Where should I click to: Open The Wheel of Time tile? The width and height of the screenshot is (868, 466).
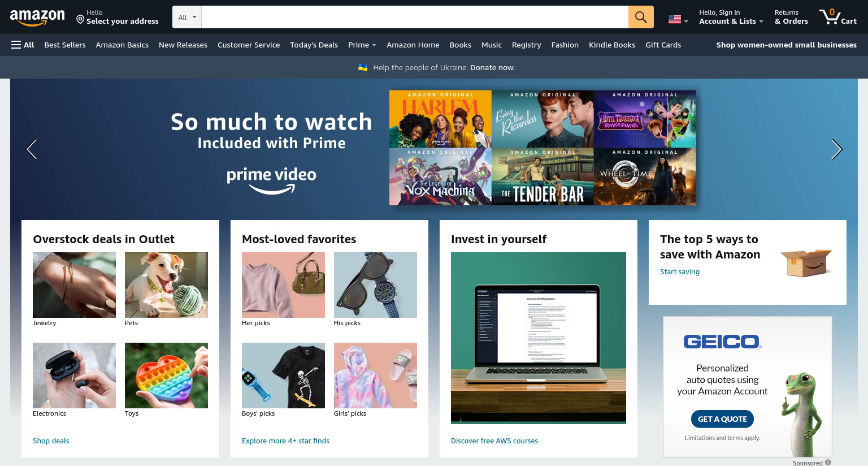(x=645, y=176)
